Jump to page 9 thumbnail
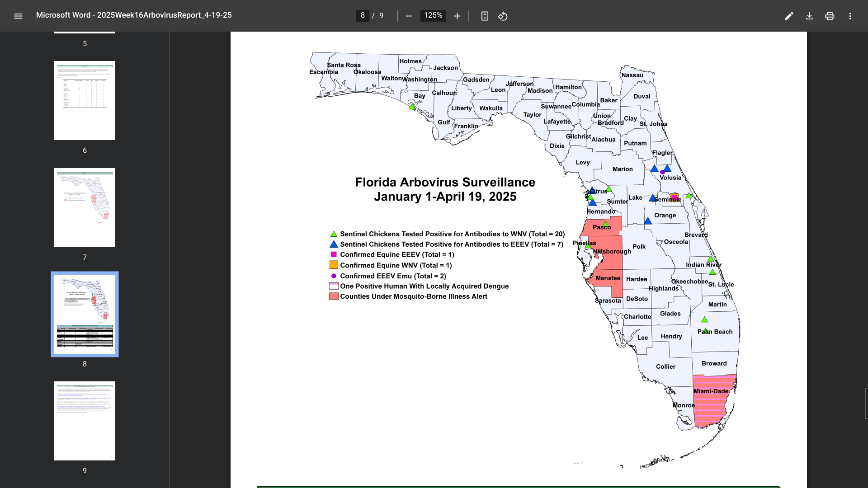Screen dimensions: 868x488 (85, 421)
